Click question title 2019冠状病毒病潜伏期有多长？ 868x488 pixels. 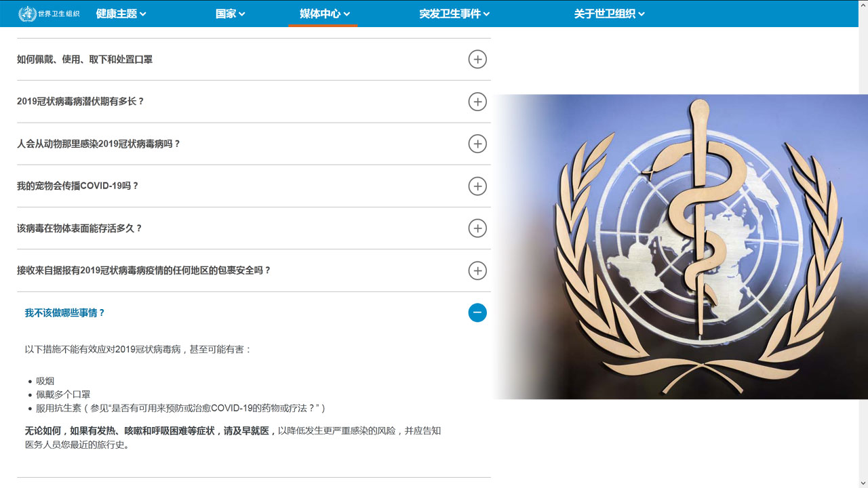coord(81,102)
